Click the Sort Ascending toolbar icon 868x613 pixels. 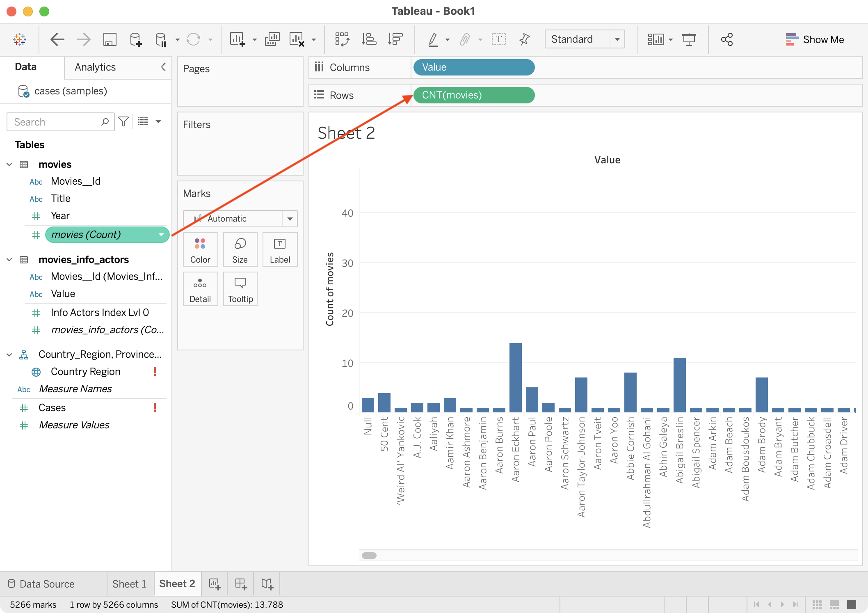coord(369,39)
